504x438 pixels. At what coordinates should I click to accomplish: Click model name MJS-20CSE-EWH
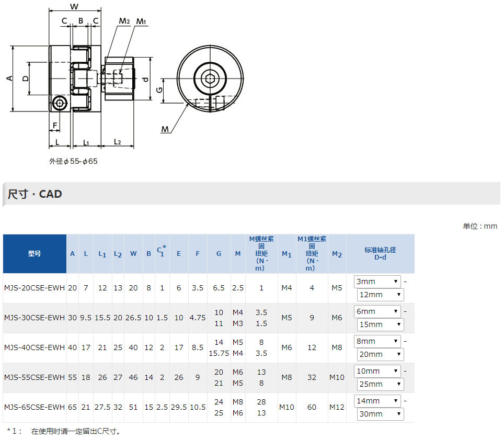[35, 288]
